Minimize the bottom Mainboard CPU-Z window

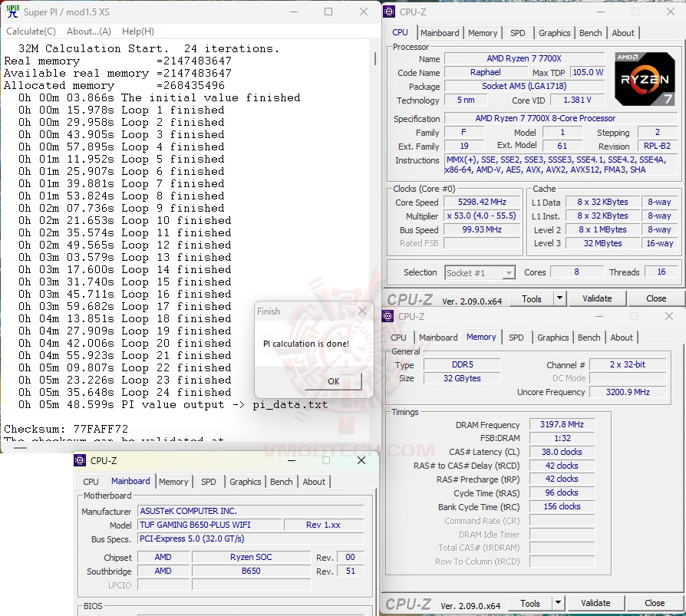click(x=292, y=460)
